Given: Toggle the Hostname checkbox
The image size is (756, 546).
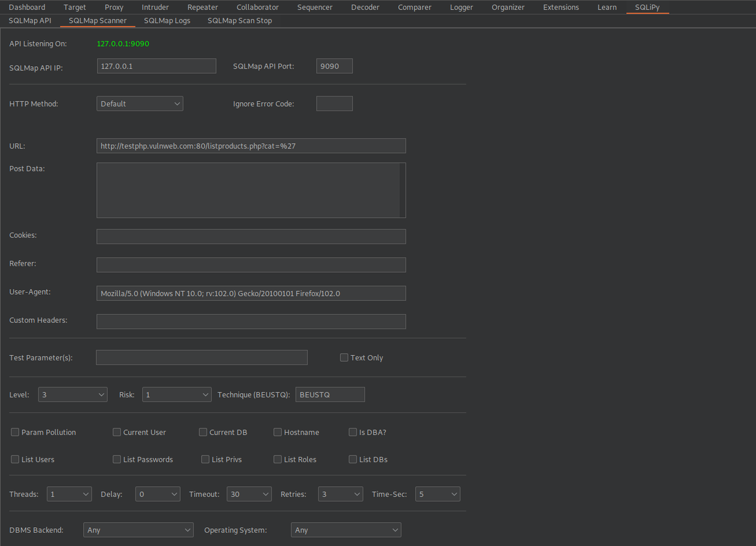Looking at the screenshot, I should (278, 433).
